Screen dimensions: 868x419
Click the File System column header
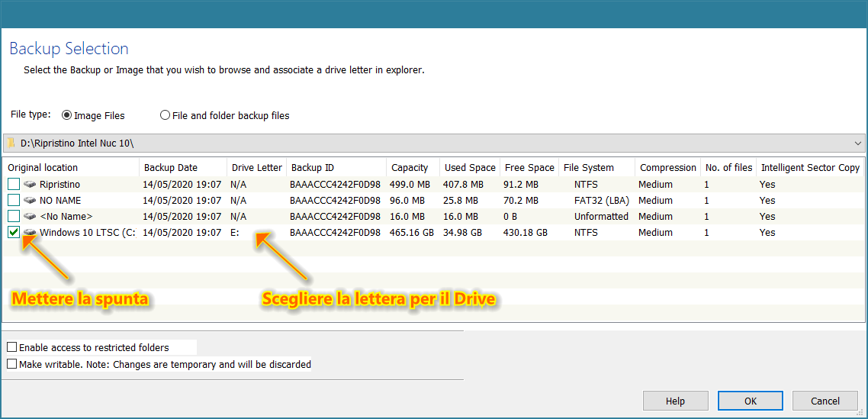pos(596,167)
